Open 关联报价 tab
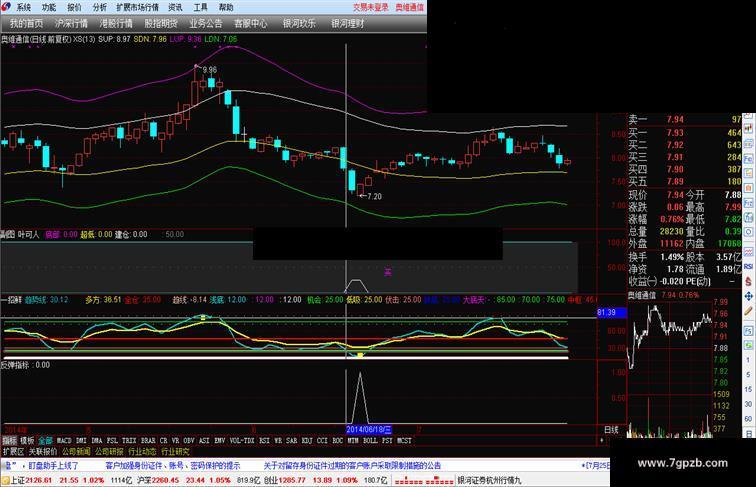Image resolution: width=756 pixels, height=487 pixels. [x=42, y=452]
